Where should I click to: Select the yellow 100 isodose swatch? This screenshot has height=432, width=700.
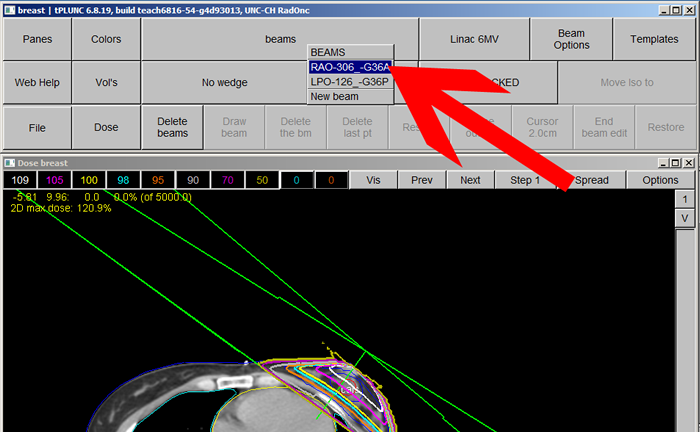click(90, 180)
